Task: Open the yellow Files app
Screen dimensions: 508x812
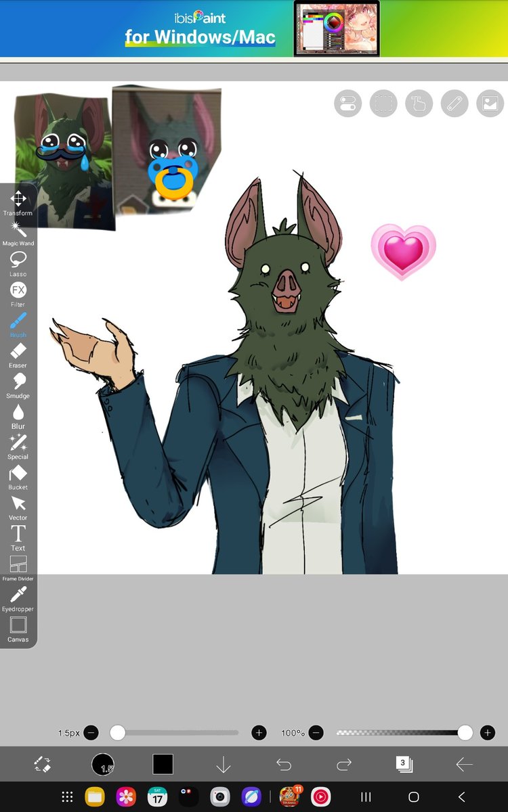Action: (x=94, y=796)
